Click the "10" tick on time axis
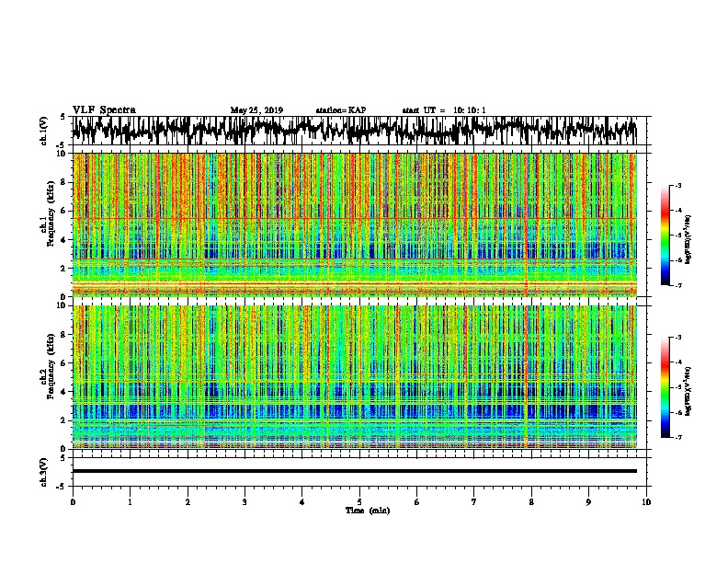This screenshot has height=563, width=728. (x=646, y=501)
